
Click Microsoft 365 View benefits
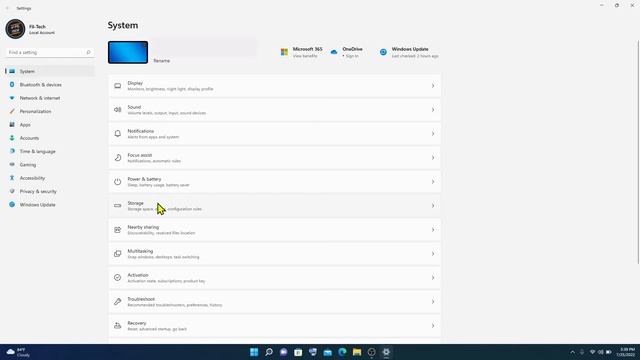click(x=305, y=56)
